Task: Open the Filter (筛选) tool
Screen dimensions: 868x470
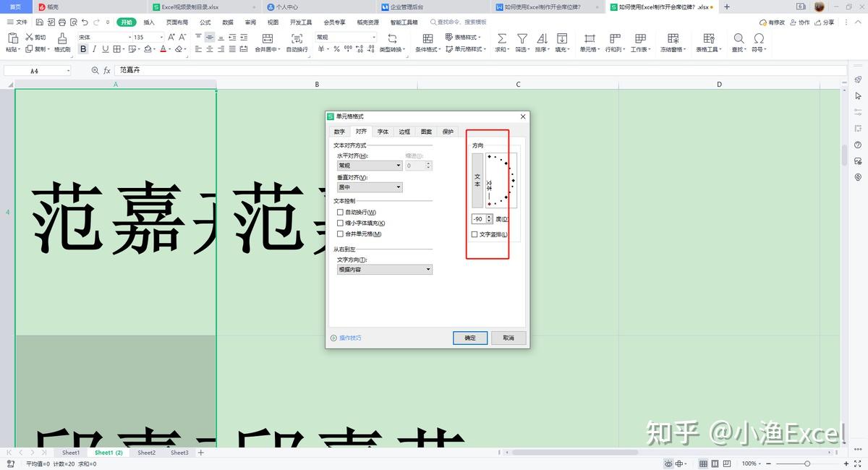Action: click(x=521, y=38)
